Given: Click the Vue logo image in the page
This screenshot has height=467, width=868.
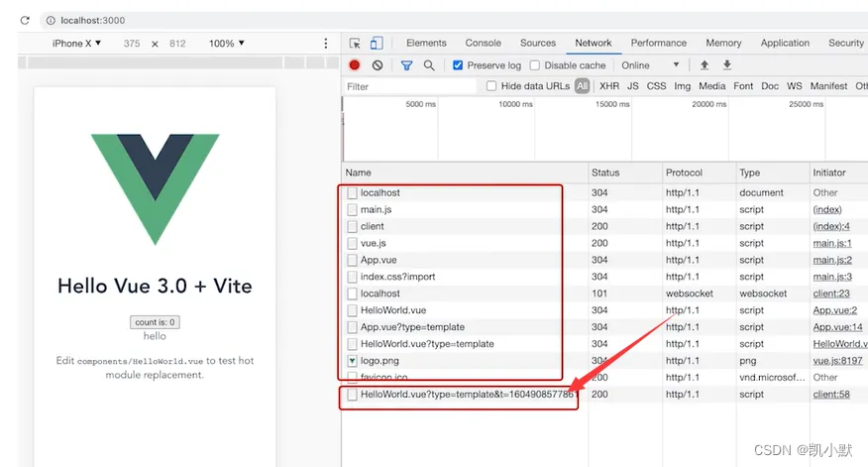Looking at the screenshot, I should (155, 189).
